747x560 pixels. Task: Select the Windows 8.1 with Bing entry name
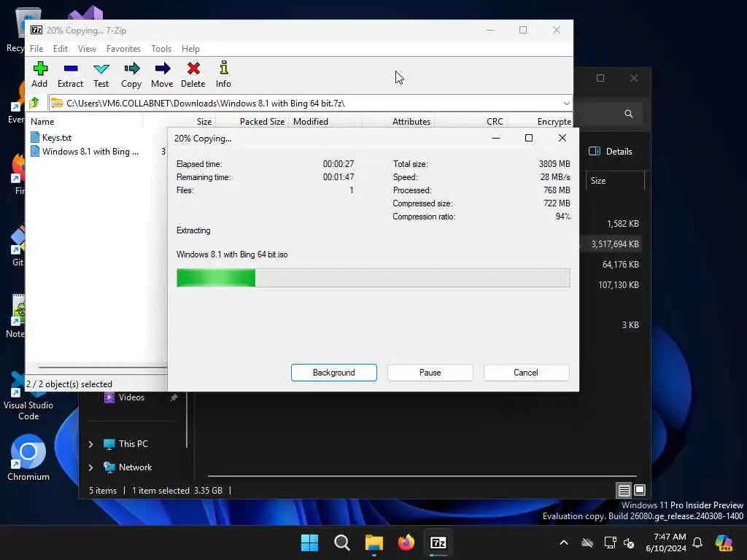coord(90,152)
